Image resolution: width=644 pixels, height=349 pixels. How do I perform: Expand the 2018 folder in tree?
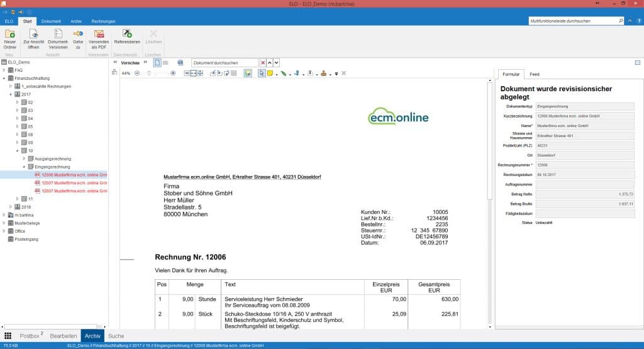coord(11,207)
